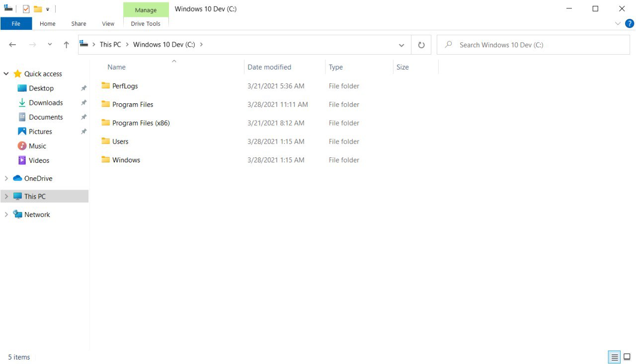The height and width of the screenshot is (364, 636).
Task: Click the pin icon next to Pictures
Action: coord(83,132)
